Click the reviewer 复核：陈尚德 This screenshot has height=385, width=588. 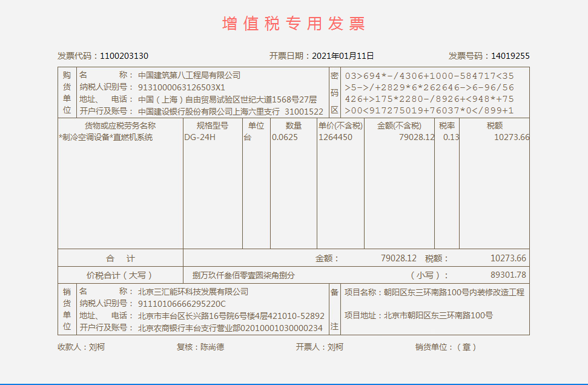pos(200,347)
